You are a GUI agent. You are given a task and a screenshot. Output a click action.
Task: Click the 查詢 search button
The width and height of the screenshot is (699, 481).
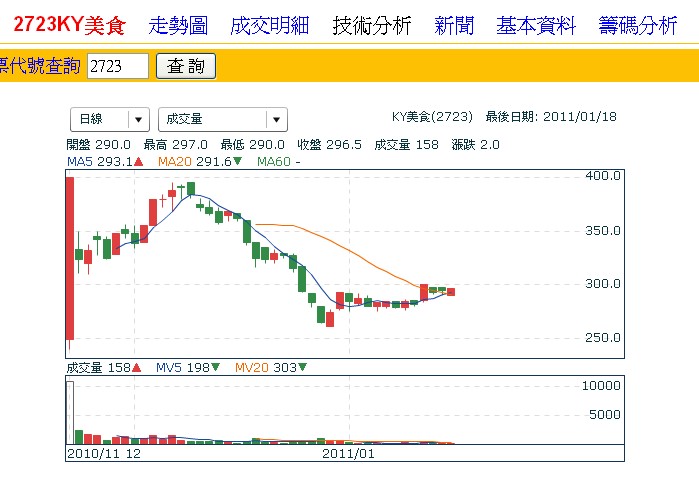pyautogui.click(x=186, y=66)
